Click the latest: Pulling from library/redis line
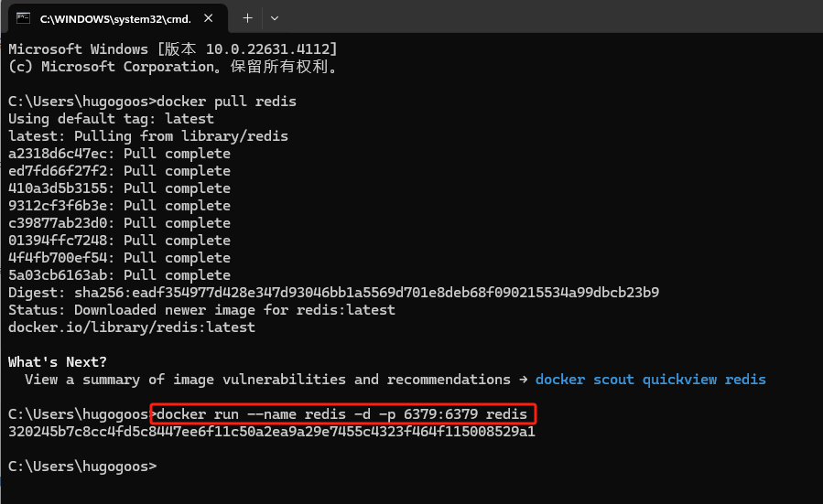823x504 pixels. pyautogui.click(x=148, y=136)
